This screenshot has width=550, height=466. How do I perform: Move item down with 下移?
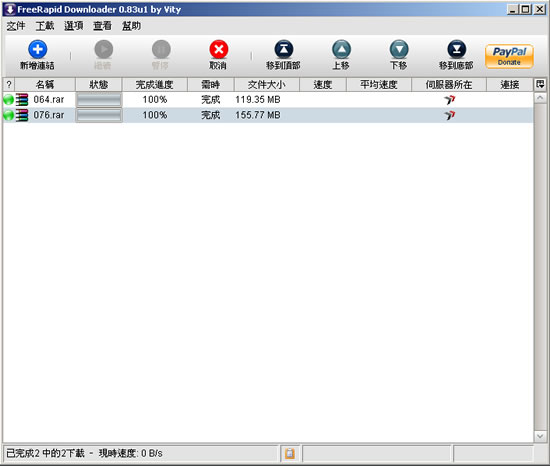point(399,55)
